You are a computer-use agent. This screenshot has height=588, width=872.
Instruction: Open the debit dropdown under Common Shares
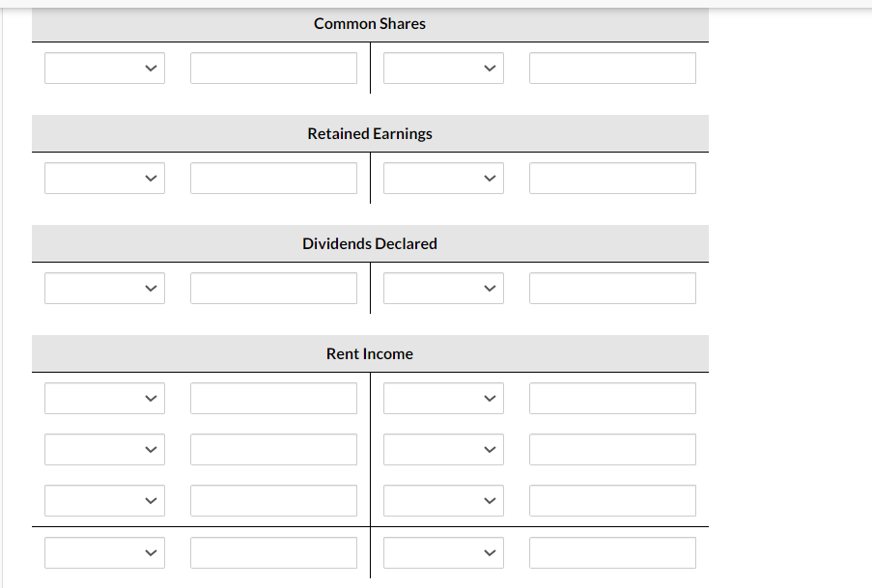click(104, 68)
